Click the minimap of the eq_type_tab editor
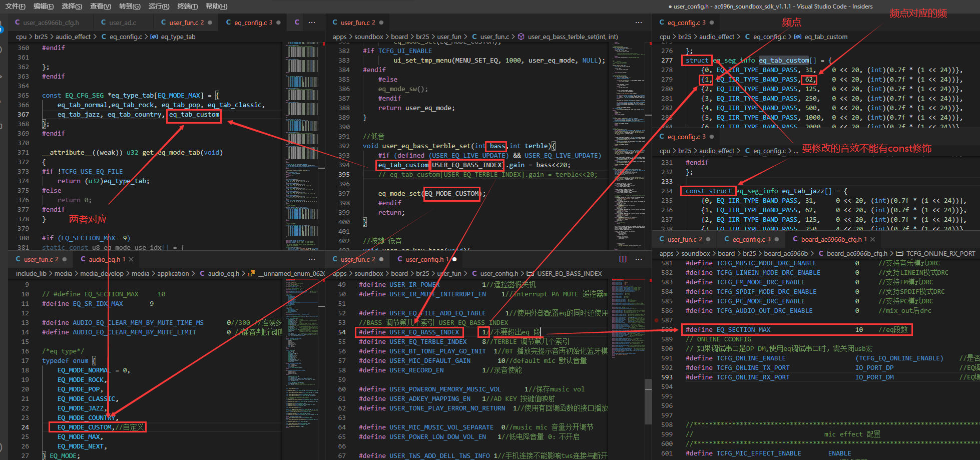Image resolution: width=980 pixels, height=460 pixels. [303, 145]
